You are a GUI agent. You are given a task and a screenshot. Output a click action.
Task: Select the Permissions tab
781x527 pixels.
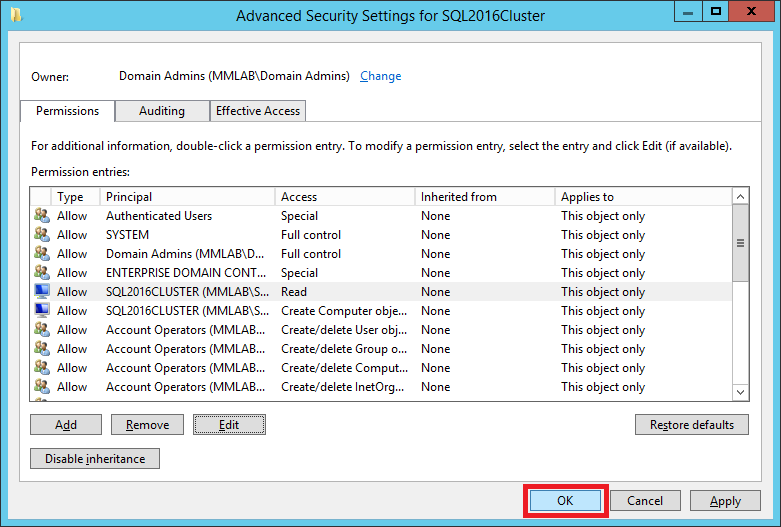pyautogui.click(x=68, y=111)
